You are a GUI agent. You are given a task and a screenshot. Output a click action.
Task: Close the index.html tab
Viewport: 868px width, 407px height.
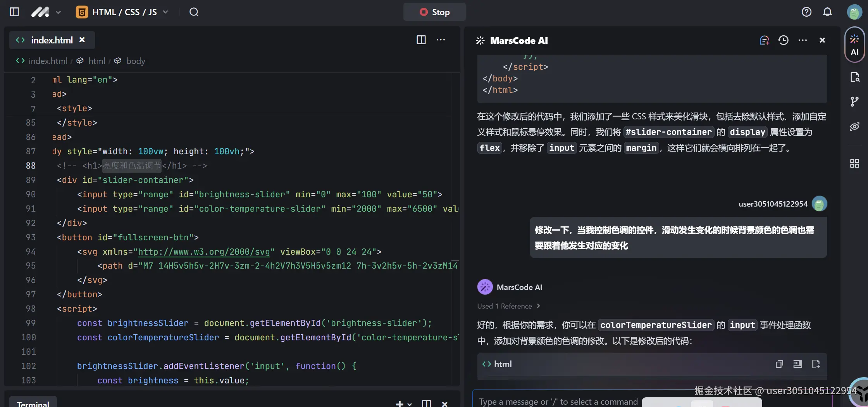tap(82, 40)
